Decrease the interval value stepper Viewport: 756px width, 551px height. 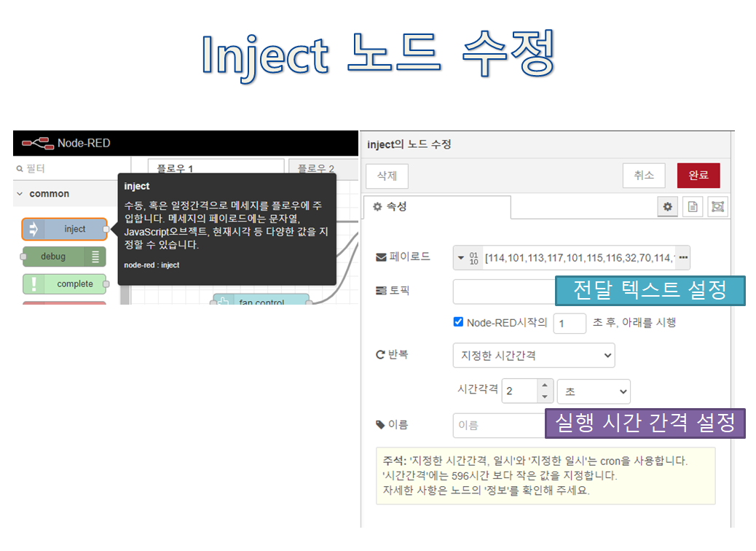(x=544, y=397)
